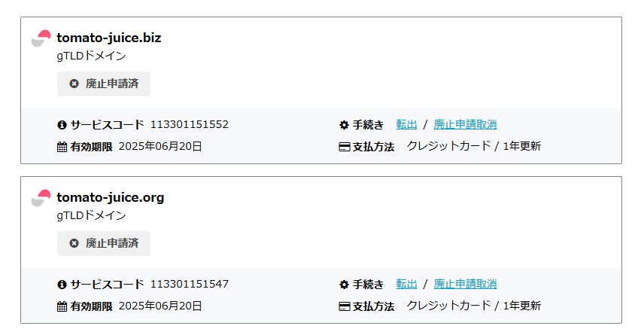Image resolution: width=644 pixels, height=329 pixels.
Task: Select the tomato-juice.org domain name heading
Action: (111, 197)
